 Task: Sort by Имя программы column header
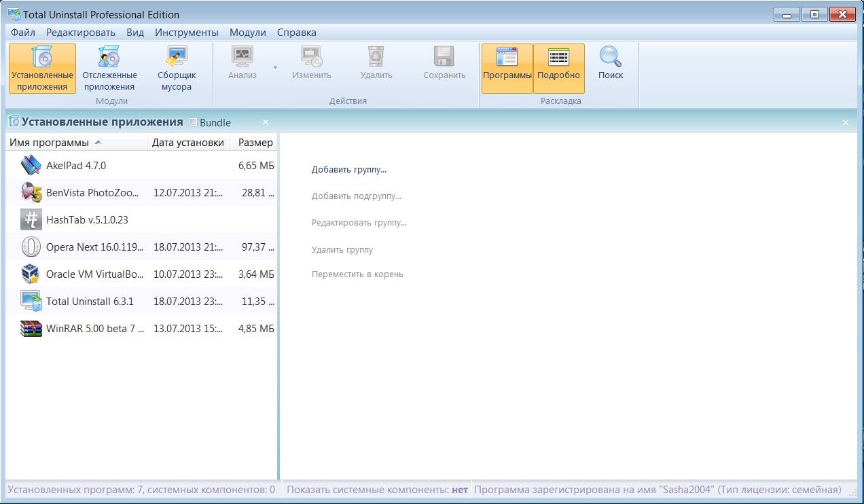[x=77, y=143]
